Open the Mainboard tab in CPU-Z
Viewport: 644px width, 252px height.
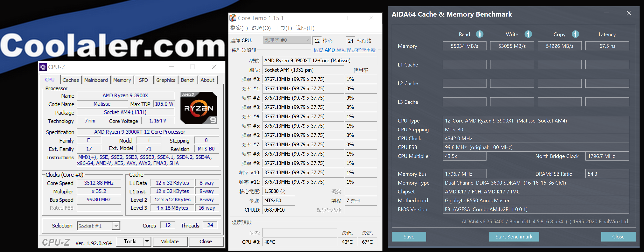[x=96, y=80]
